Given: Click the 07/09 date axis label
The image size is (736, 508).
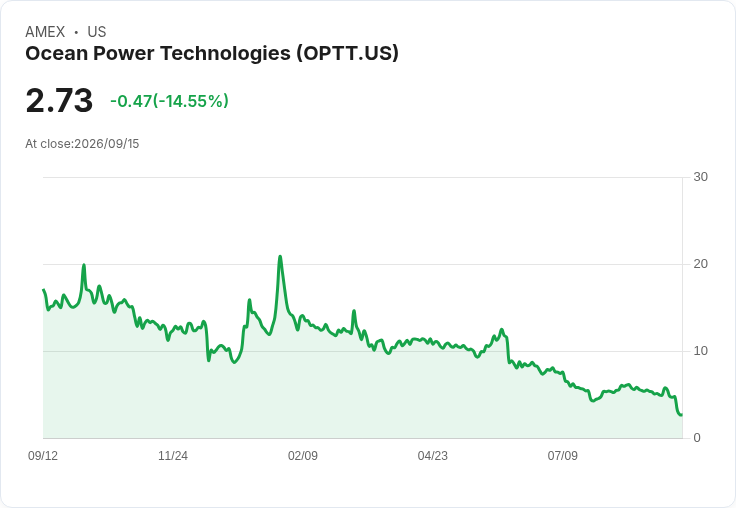Looking at the screenshot, I should [562, 455].
